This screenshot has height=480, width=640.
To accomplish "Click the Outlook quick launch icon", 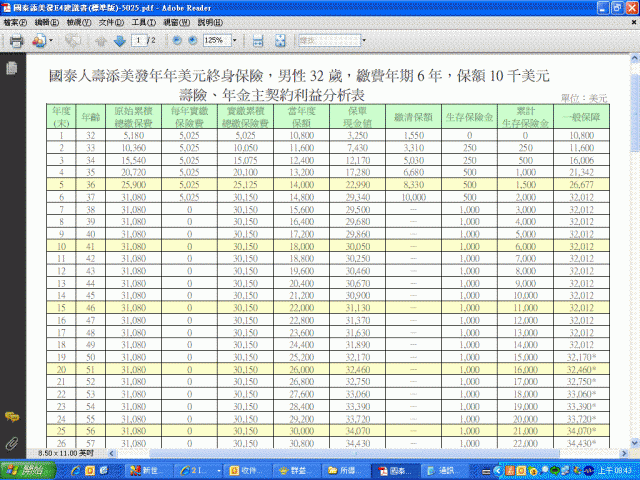I will (89, 471).
